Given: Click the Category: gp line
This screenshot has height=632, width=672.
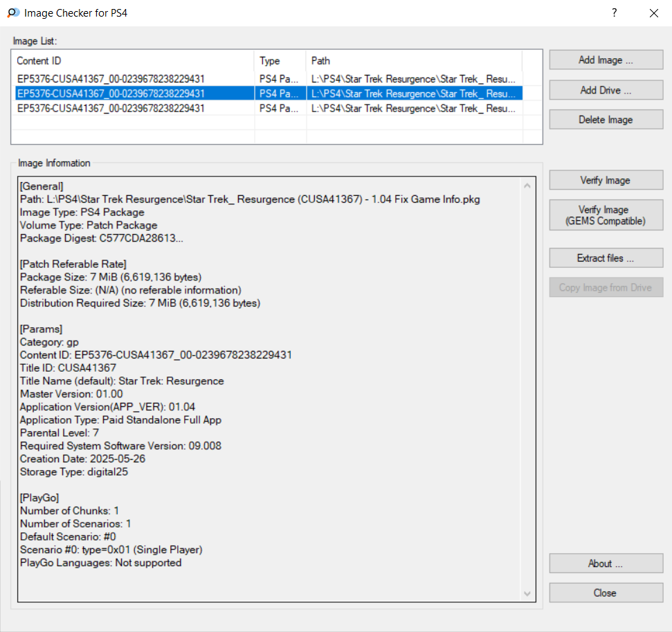Looking at the screenshot, I should (x=49, y=342).
